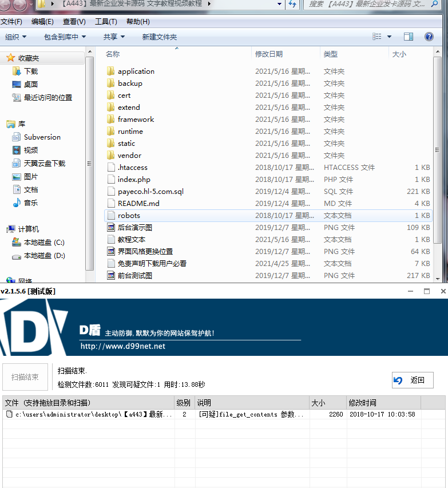
Task: Click the 新建文件夹 button
Action: [x=160, y=37]
